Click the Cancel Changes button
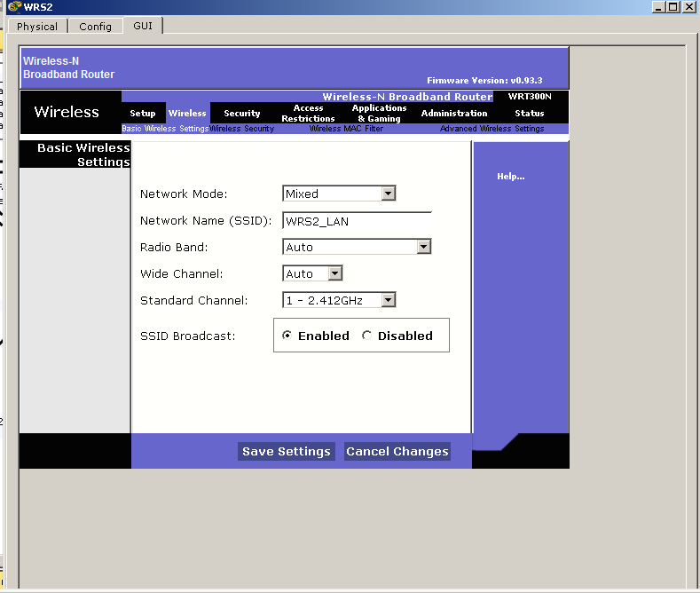 [x=397, y=452]
